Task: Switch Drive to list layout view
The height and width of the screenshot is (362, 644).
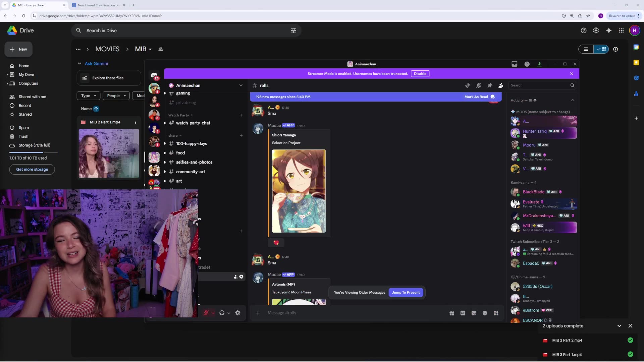Action: (x=586, y=49)
